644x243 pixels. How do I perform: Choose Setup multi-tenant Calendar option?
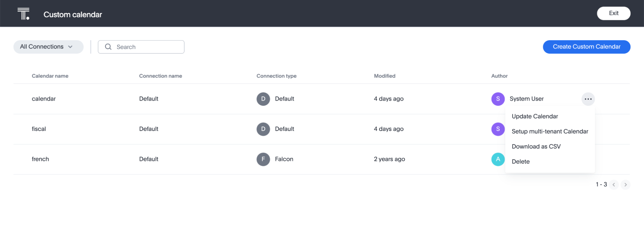550,131
